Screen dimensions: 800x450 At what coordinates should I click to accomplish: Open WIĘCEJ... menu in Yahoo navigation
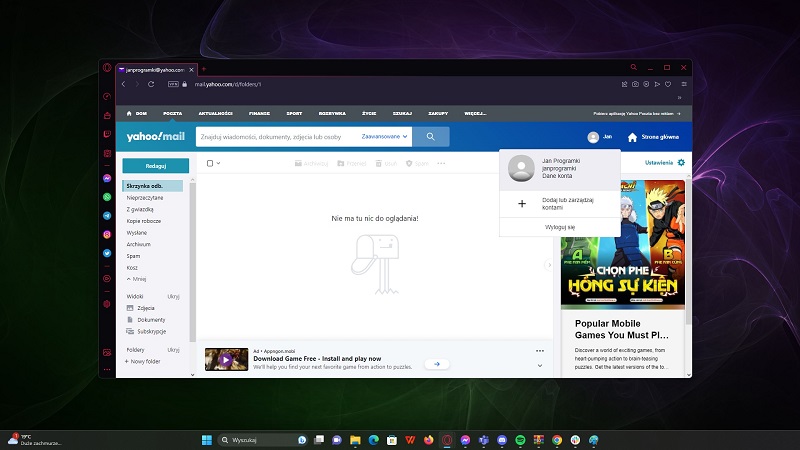475,113
